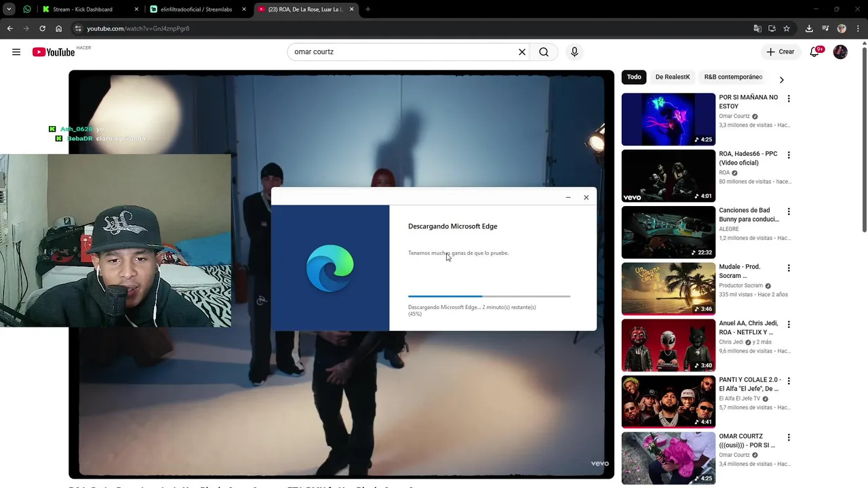
Task: Open PANTI Y COLALE 2.0 thumbnail
Action: coord(669,402)
